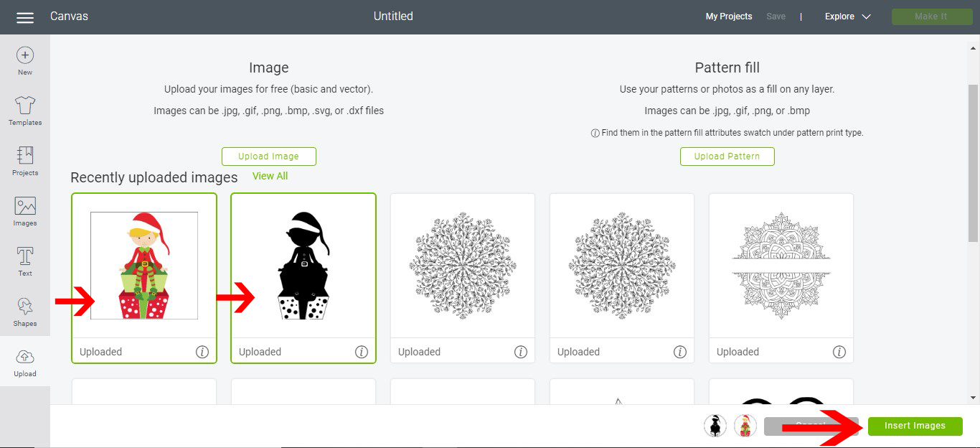Deselect the colored elf image thumbnail

(x=144, y=266)
